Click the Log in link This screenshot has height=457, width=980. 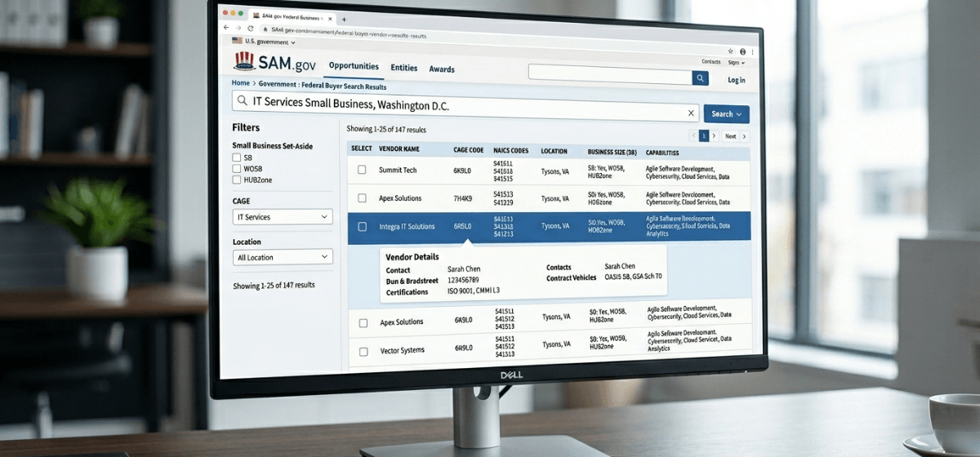coord(737,80)
